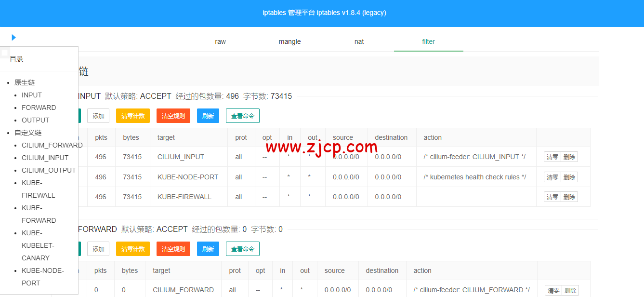Switch to the raw table tab
The height and width of the screenshot is (297, 644).
coord(221,41)
